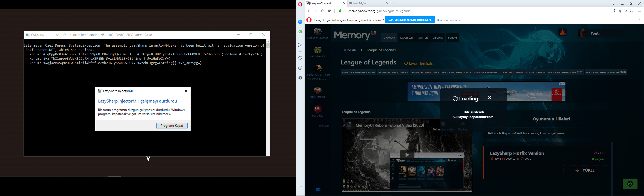
Task: Open the Opera menu logo
Action: (300, 4)
